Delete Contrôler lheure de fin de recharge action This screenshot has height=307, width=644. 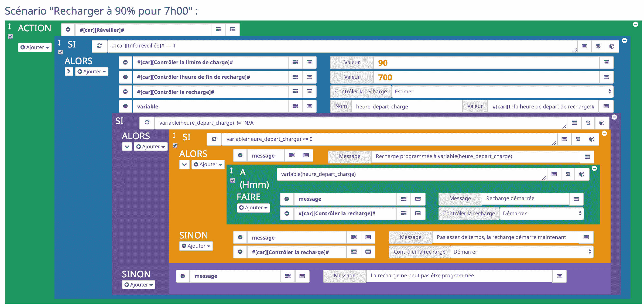click(125, 77)
